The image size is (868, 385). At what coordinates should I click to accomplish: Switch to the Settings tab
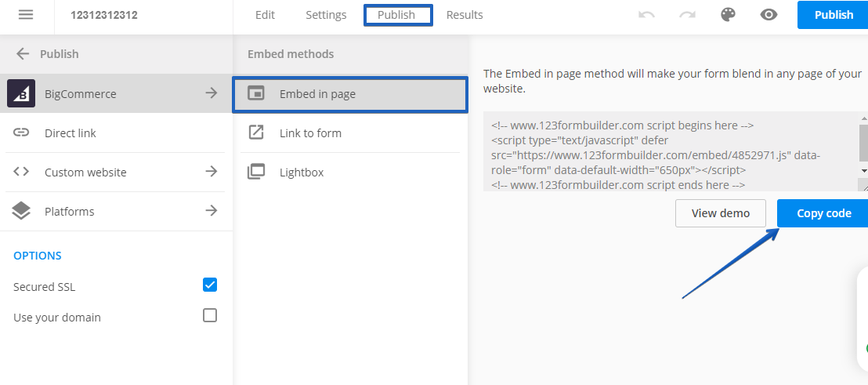coord(326,15)
